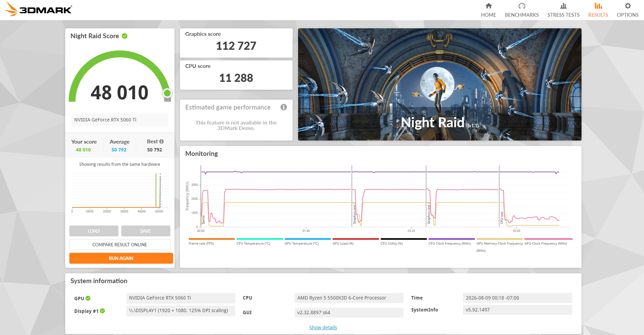Click the Graphics score label

point(203,34)
